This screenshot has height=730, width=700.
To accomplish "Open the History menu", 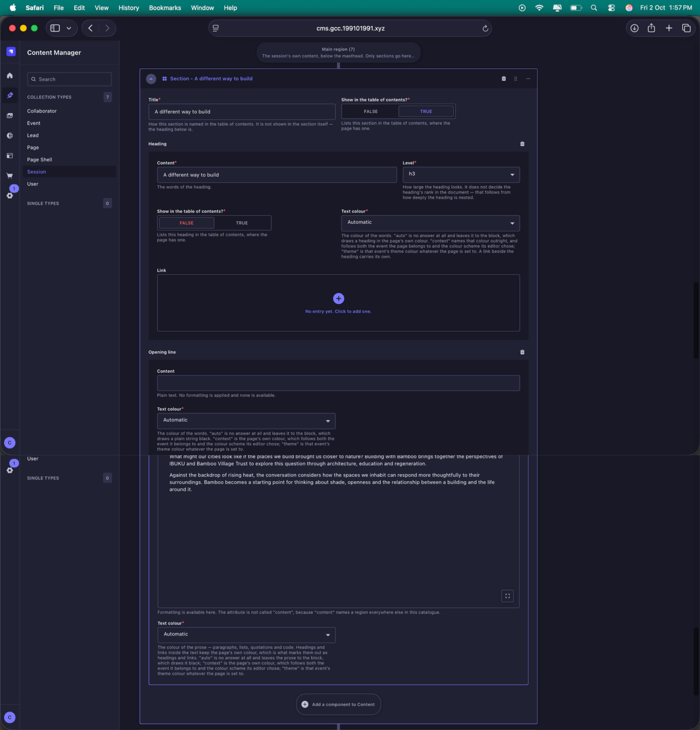I will click(129, 8).
